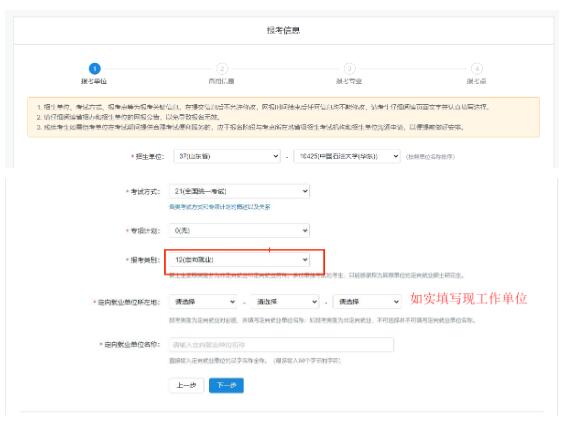Open the first 请选择 location dropdown

pos(203,302)
